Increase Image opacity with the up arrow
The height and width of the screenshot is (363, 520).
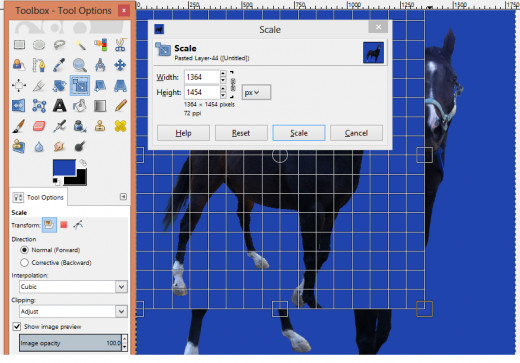pyautogui.click(x=125, y=339)
